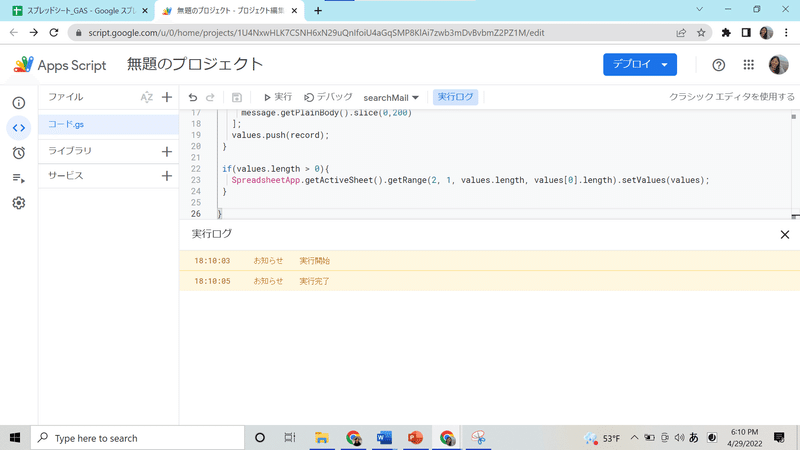Open the Windows Start menu
800x450 pixels.
(15, 438)
